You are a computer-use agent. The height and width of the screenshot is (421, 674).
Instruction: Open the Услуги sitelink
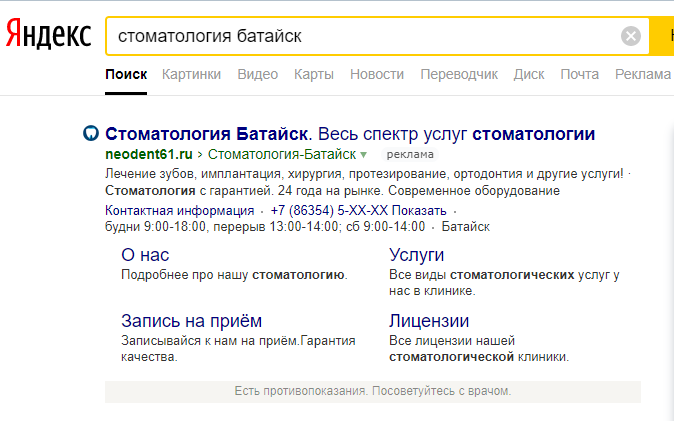(x=417, y=255)
